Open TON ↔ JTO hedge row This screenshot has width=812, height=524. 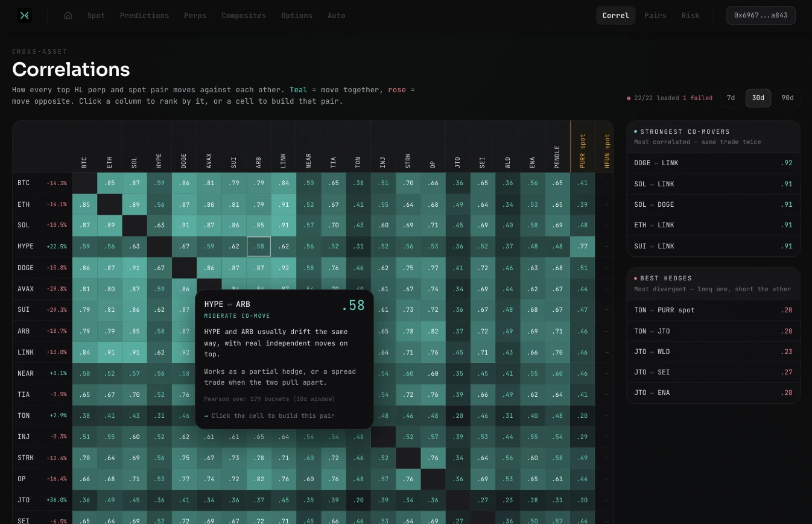[713, 331]
